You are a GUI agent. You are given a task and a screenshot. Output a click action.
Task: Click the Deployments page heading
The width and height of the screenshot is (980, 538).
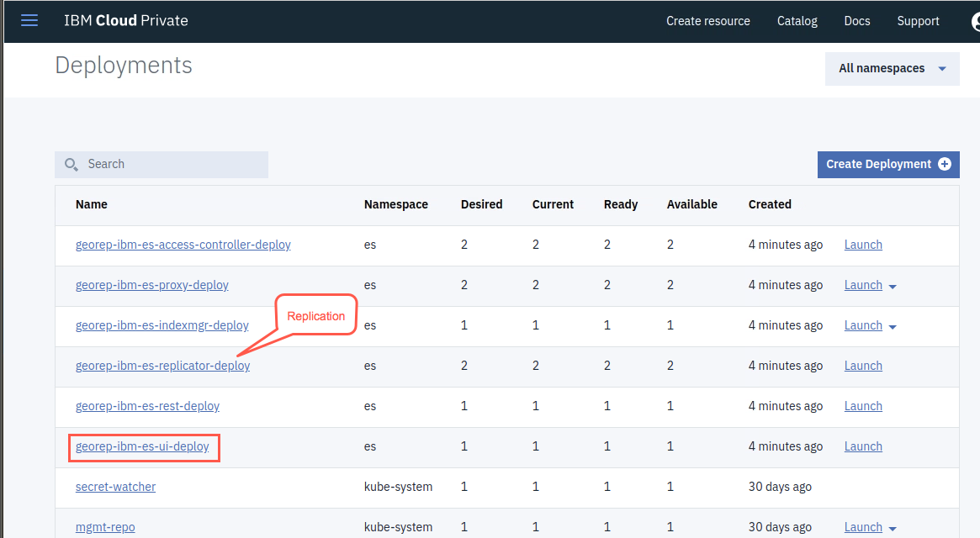pyautogui.click(x=123, y=66)
